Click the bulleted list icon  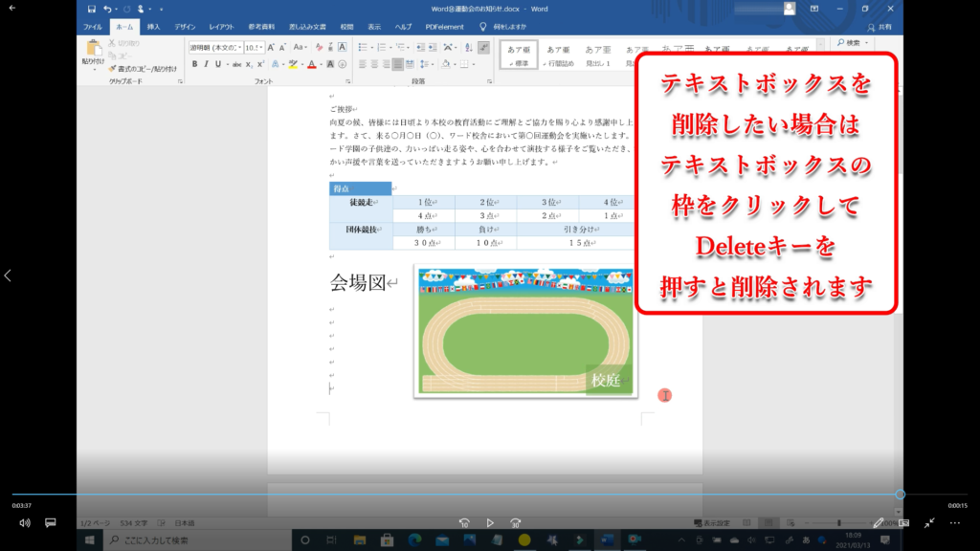tap(364, 47)
